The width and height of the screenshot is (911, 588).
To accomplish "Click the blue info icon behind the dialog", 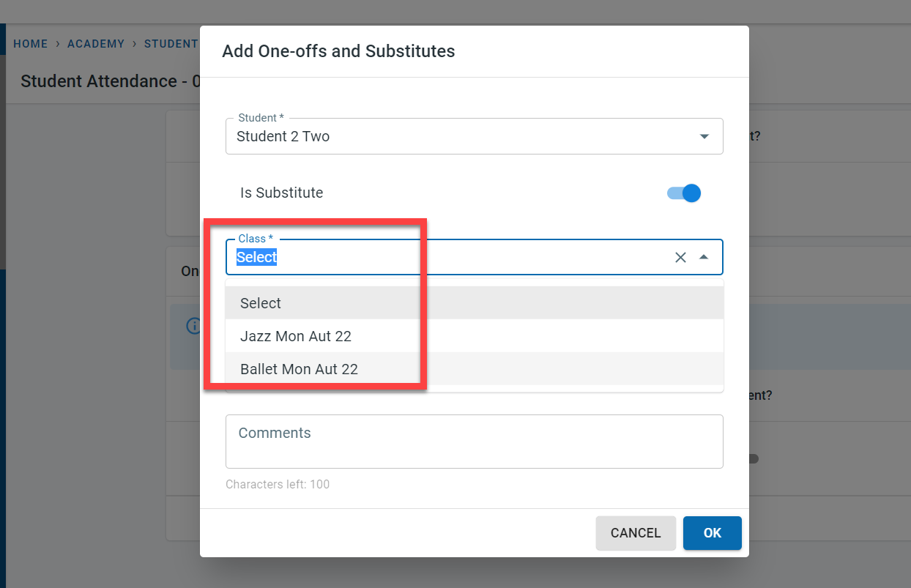I will click(193, 326).
